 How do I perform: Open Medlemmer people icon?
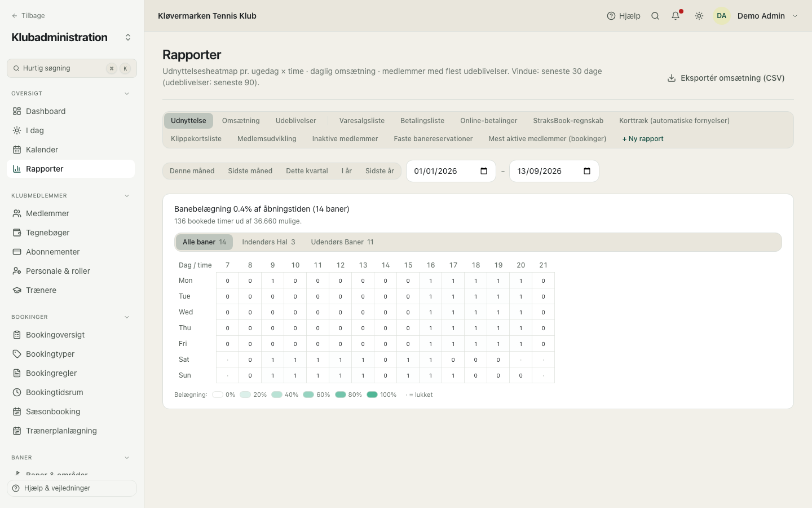17,213
